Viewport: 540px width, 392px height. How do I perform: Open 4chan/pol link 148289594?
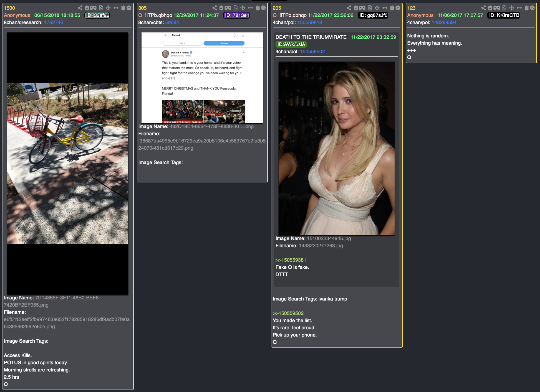coord(444,22)
